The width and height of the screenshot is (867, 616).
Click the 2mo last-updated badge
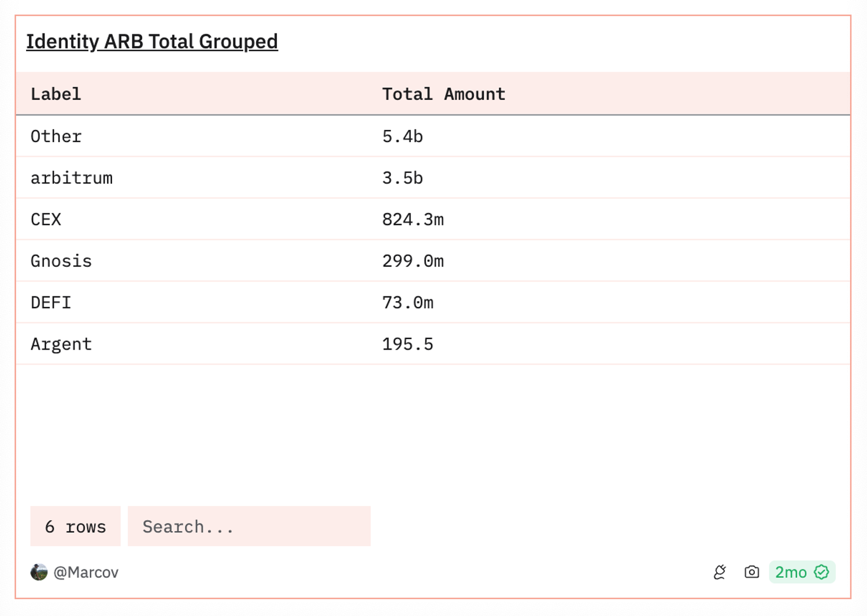(x=791, y=572)
